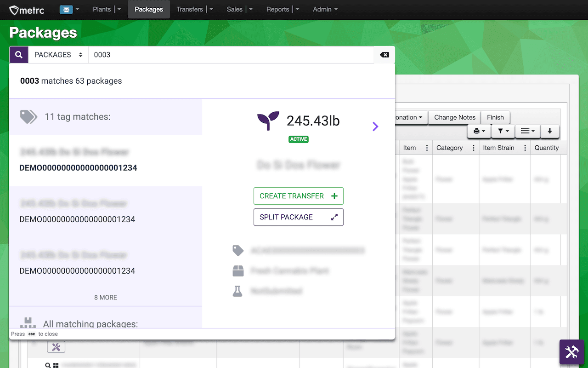588x368 pixels.
Task: Show 8 MORE tag matches
Action: 106,298
